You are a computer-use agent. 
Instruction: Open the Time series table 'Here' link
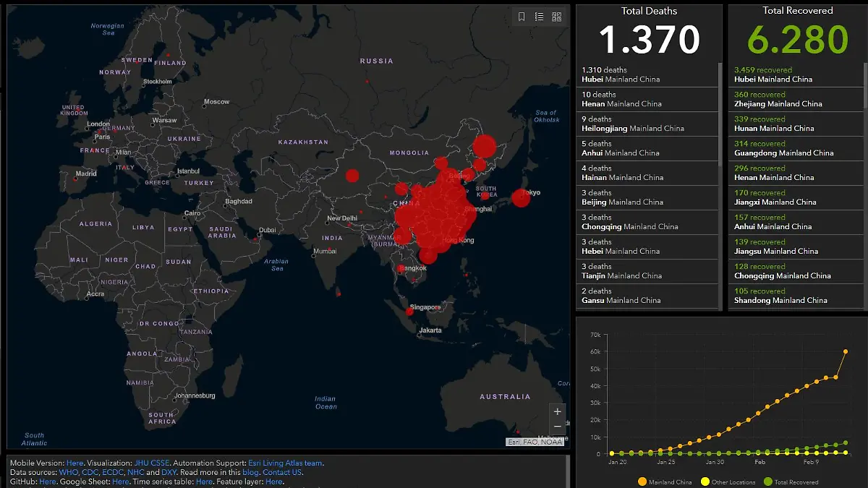coord(204,481)
